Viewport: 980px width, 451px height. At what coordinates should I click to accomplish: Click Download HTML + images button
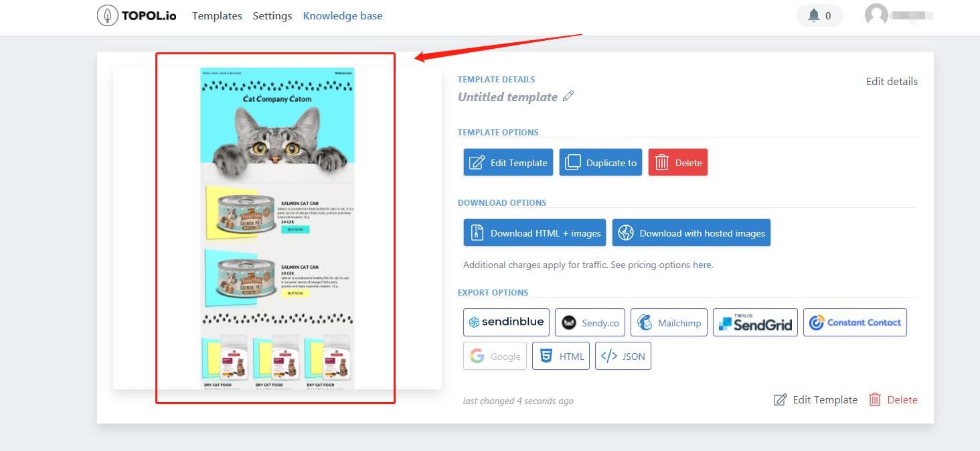point(534,233)
